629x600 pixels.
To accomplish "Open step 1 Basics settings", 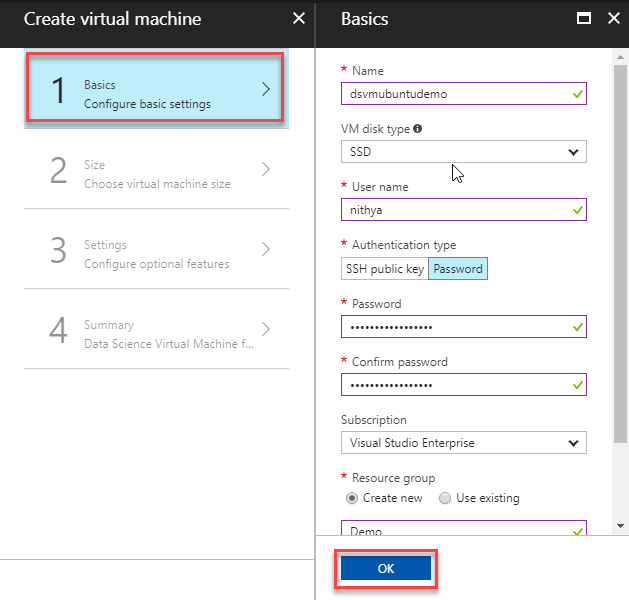I will point(156,88).
